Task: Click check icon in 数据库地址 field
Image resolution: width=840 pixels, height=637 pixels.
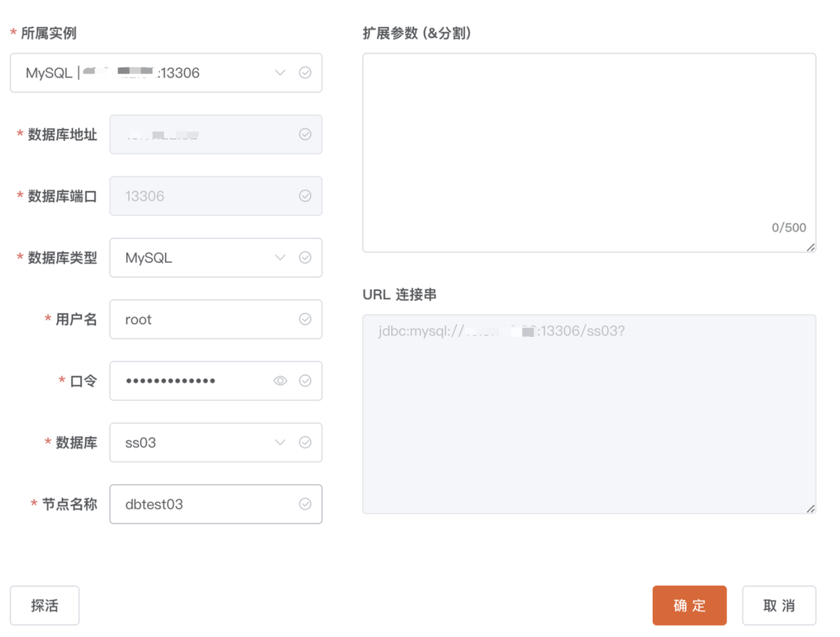Action: (x=305, y=134)
